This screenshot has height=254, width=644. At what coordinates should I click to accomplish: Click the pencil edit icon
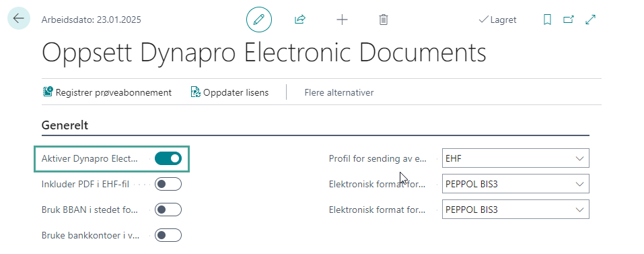coord(259,20)
